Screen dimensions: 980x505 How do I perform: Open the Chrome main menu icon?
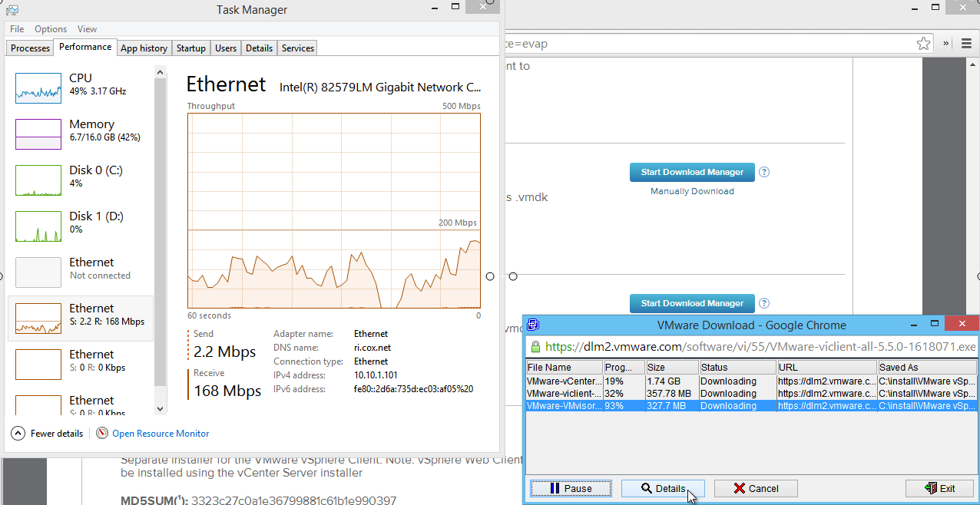click(965, 44)
